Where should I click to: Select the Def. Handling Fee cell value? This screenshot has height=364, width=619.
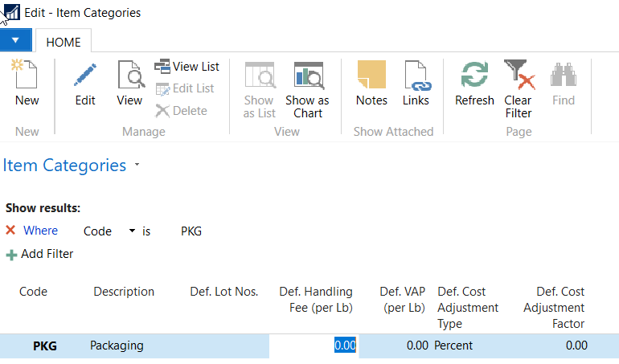pos(344,346)
